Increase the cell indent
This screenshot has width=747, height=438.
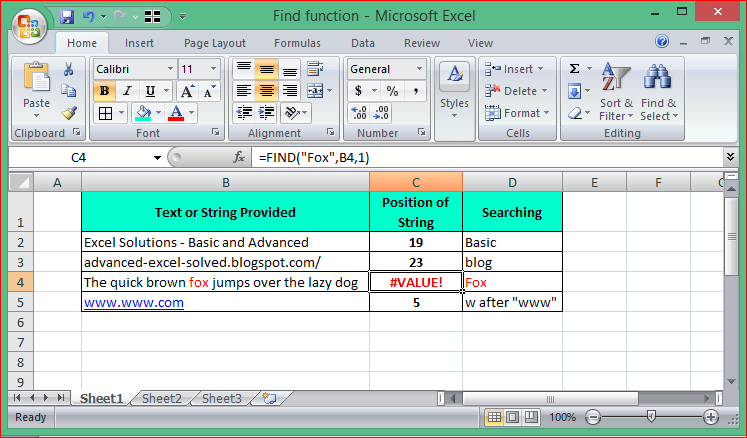click(x=266, y=113)
